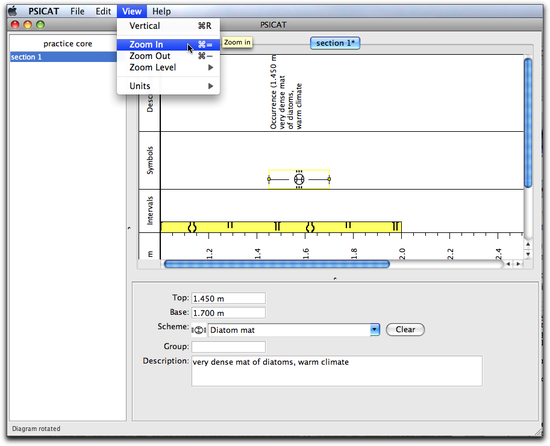Screen dimensions: 550x446
Task: Select the Diatom mat symbol in diagram
Action: pos(299,179)
